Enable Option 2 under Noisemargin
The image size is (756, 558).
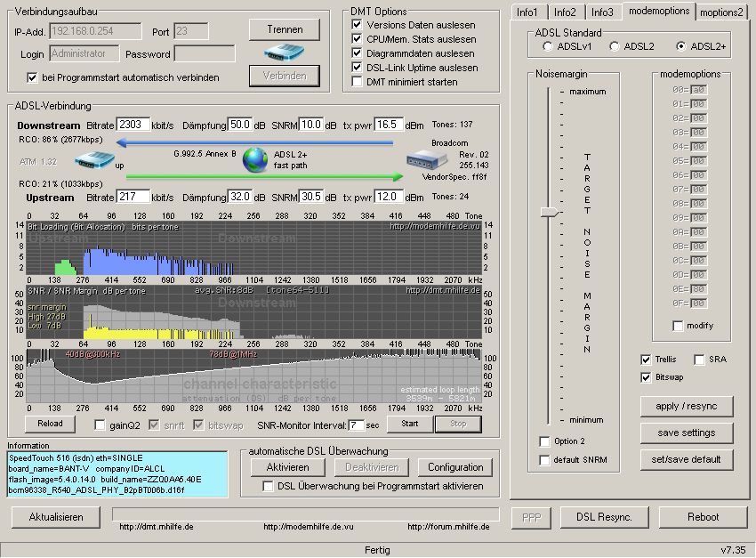[x=544, y=441]
